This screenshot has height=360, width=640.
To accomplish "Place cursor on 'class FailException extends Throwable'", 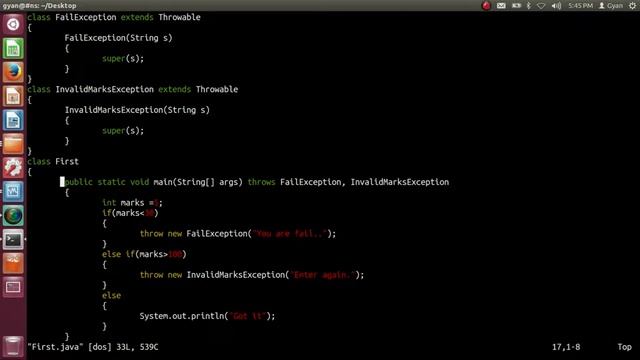I will 114,17.
